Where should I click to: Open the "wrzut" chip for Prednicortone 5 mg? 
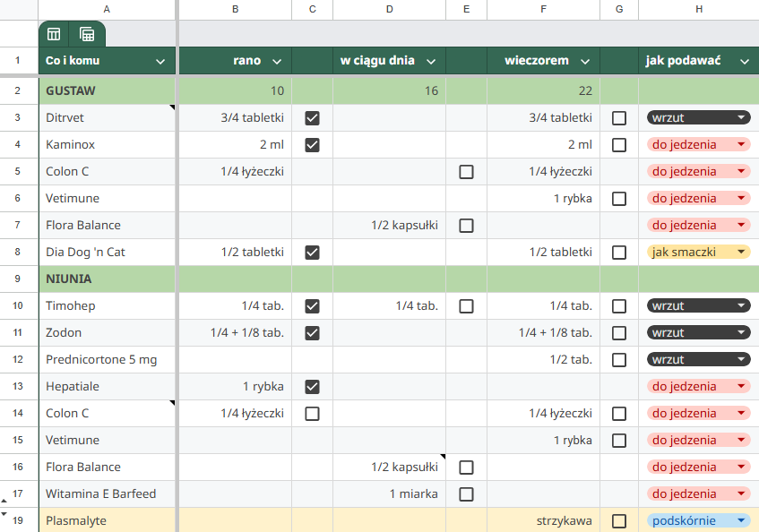698,359
